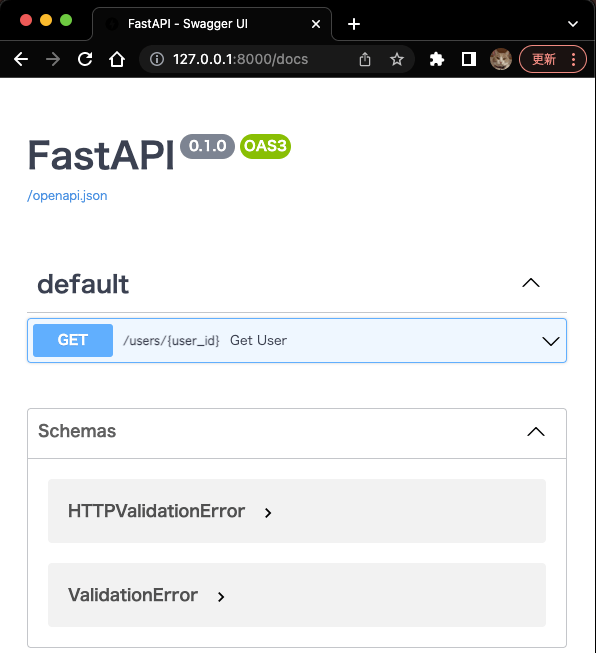
Task: Click the yellow minimize window button
Action: [46, 20]
